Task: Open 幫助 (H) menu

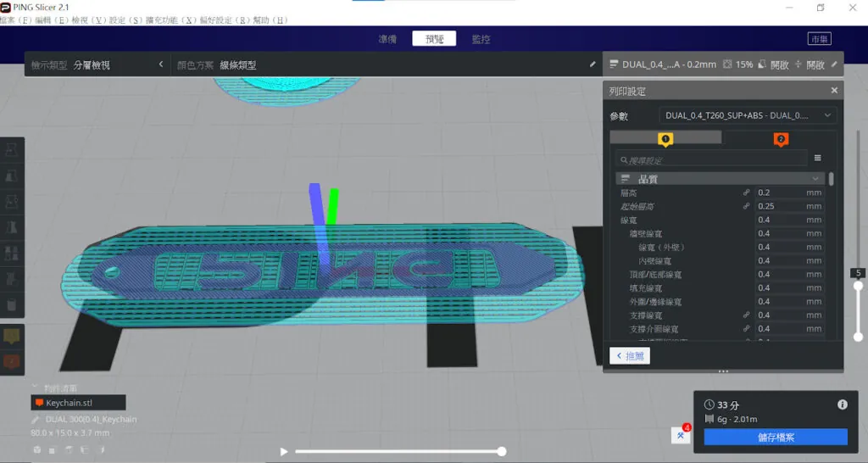Action: 270,20
